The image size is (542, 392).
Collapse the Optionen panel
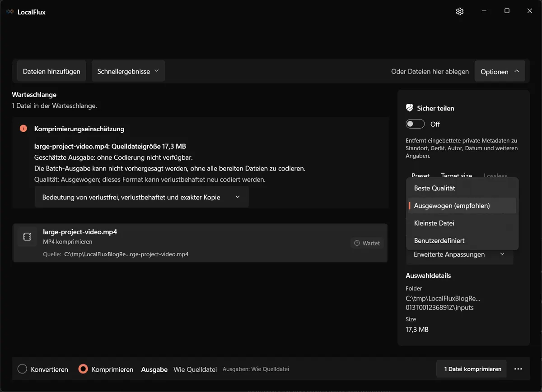pos(500,71)
